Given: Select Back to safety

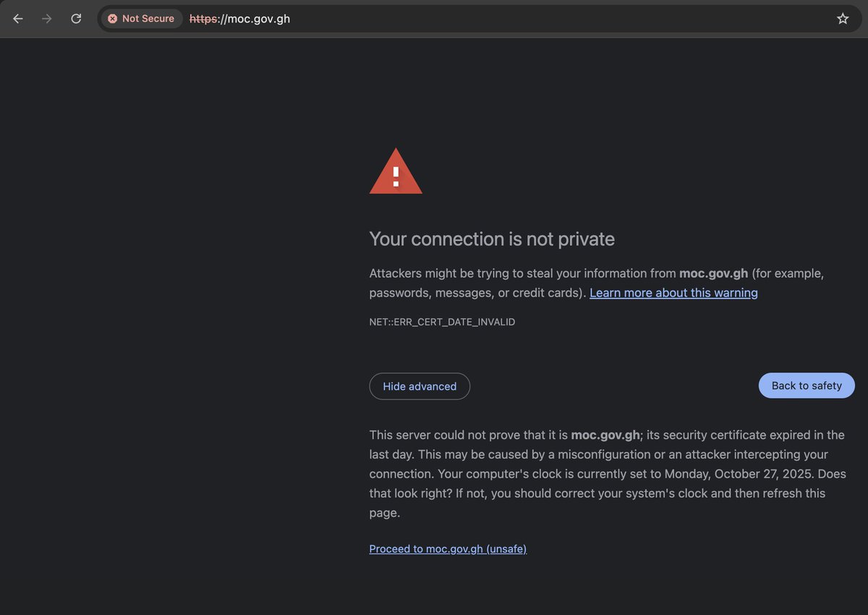Looking at the screenshot, I should [806, 386].
